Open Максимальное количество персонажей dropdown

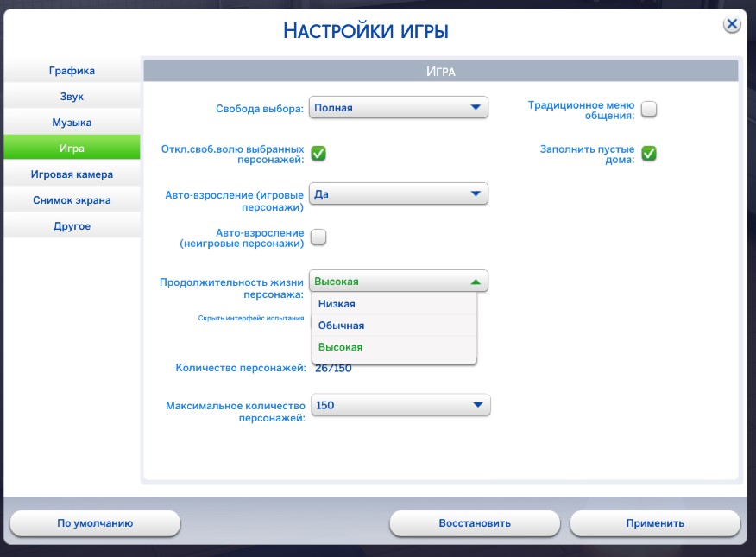point(400,405)
